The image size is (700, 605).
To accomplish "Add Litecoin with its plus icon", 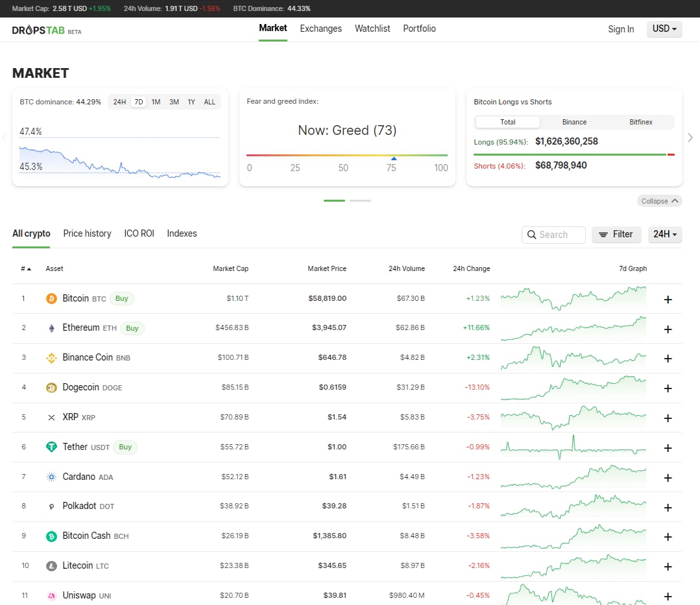I will (x=668, y=567).
